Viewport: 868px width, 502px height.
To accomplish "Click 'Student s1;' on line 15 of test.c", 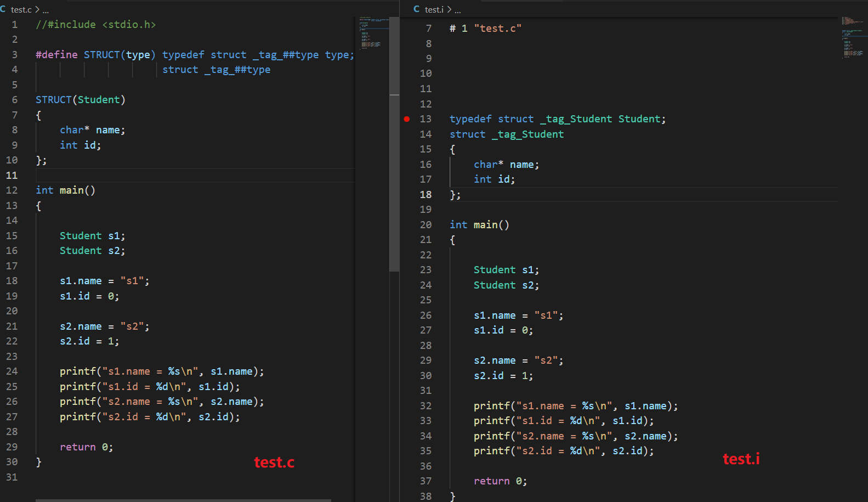I will click(93, 236).
